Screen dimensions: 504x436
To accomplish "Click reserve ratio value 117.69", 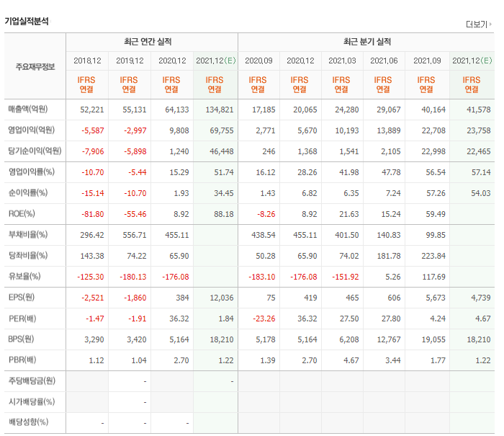I will (433, 277).
